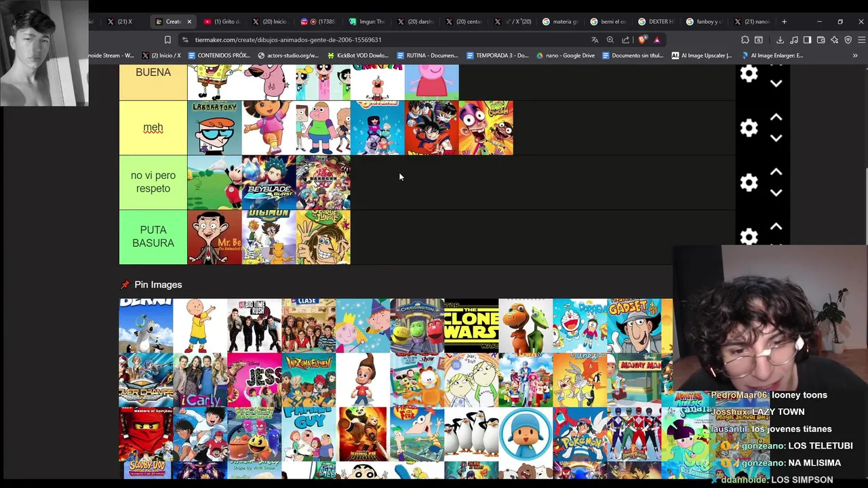
Task: Select Dexter's Laboratory image in meh tier
Action: click(214, 127)
